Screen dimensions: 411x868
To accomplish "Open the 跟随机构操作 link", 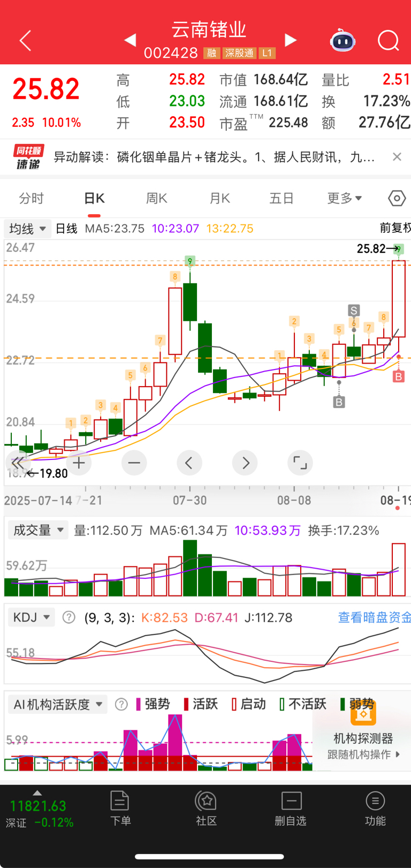I will pyautogui.click(x=363, y=754).
